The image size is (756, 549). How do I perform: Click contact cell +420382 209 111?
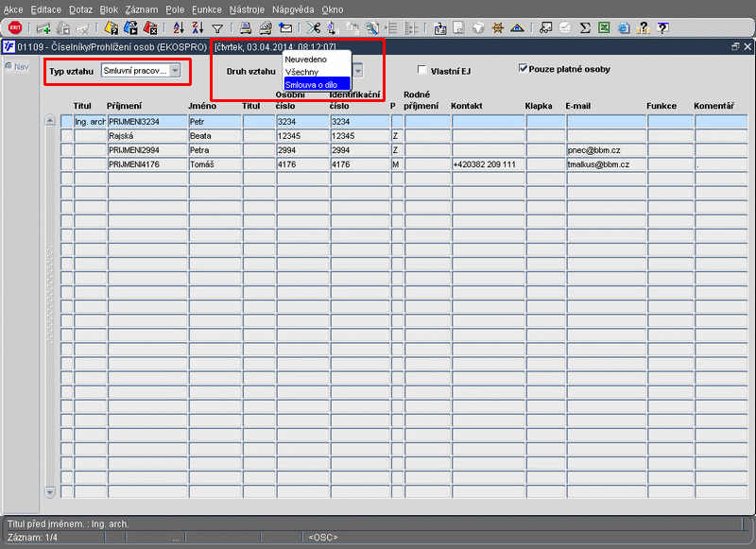488,164
